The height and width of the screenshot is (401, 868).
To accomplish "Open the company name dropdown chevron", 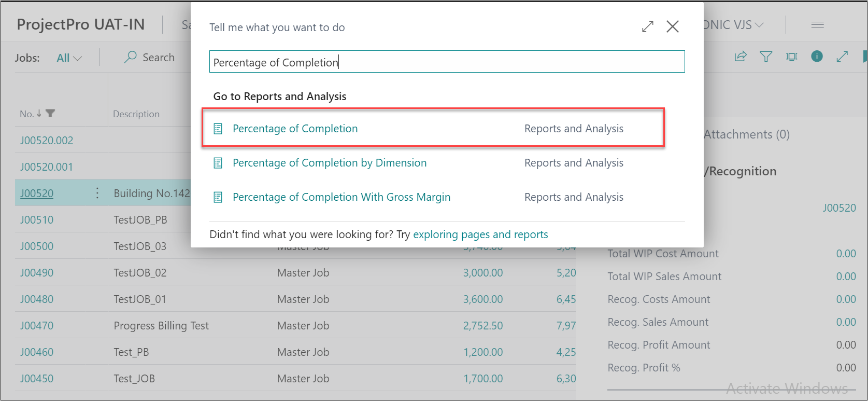I will (759, 25).
